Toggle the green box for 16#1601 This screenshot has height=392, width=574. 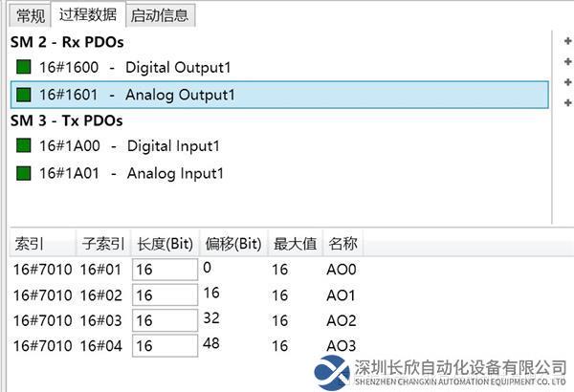[x=24, y=96]
